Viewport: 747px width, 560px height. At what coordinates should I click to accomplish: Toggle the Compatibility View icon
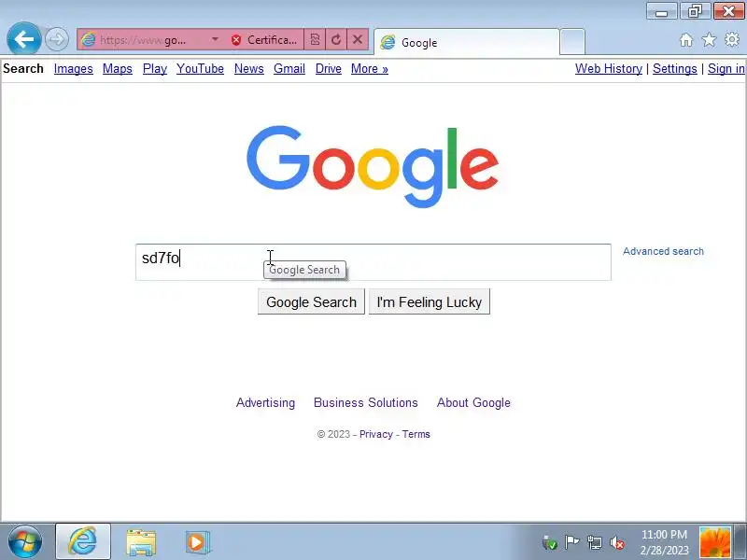315,39
